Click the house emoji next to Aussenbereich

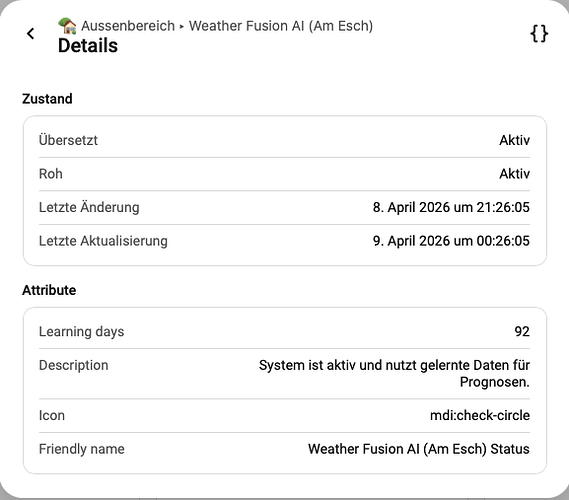click(67, 26)
